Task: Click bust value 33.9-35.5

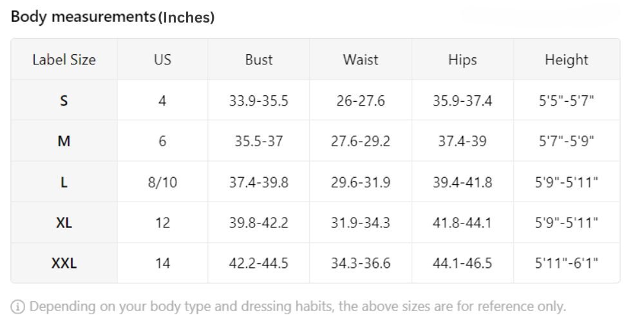Action: 259,100
